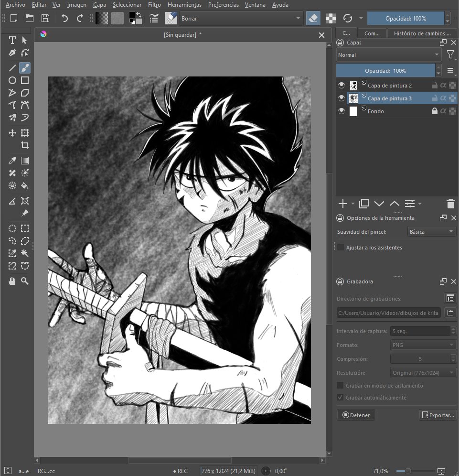This screenshot has height=476, width=459.
Task: Redo the last action
Action: [80, 19]
